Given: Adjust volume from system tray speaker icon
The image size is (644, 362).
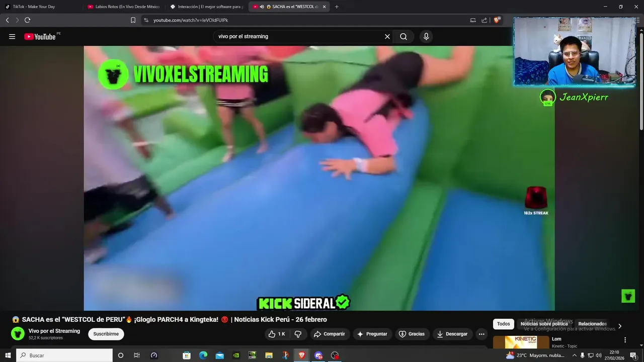Looking at the screenshot, I should [599, 355].
